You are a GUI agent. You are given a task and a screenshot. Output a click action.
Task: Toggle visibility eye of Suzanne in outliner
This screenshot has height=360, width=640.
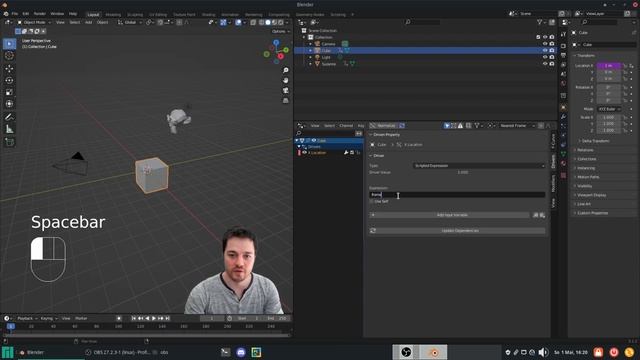(x=545, y=64)
